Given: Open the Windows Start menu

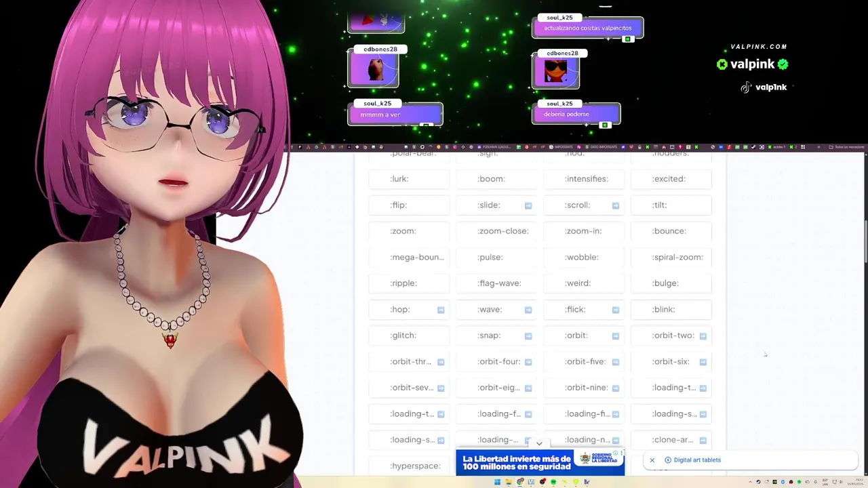Looking at the screenshot, I should tap(497, 482).
